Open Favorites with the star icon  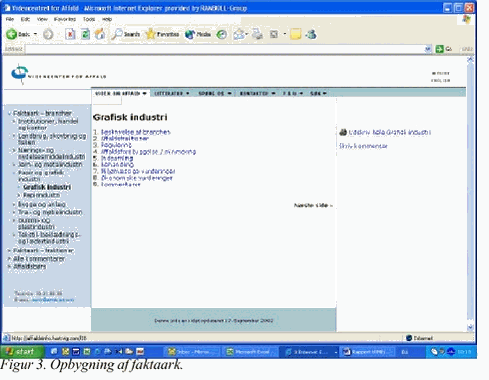[x=162, y=34]
